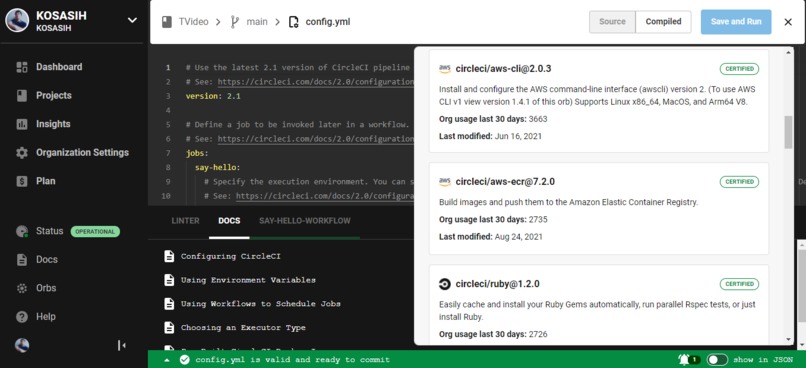This screenshot has width=806, height=368.
Task: Open Organization Settings gear icon
Action: [22, 153]
